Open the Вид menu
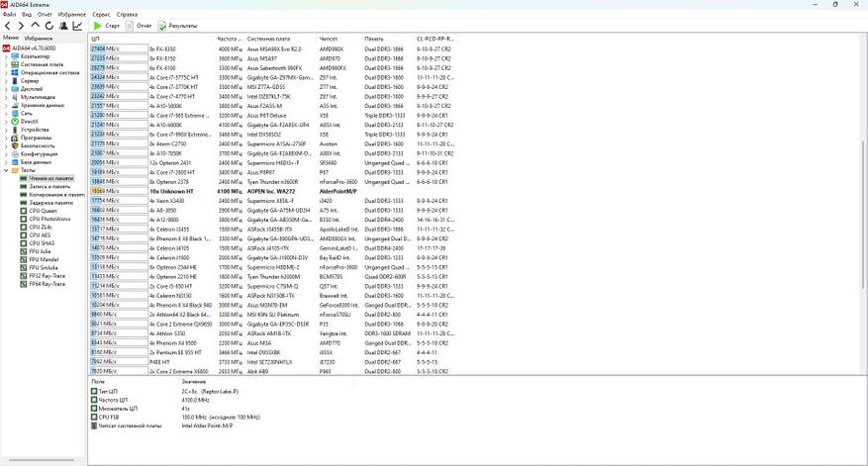 pyautogui.click(x=26, y=15)
